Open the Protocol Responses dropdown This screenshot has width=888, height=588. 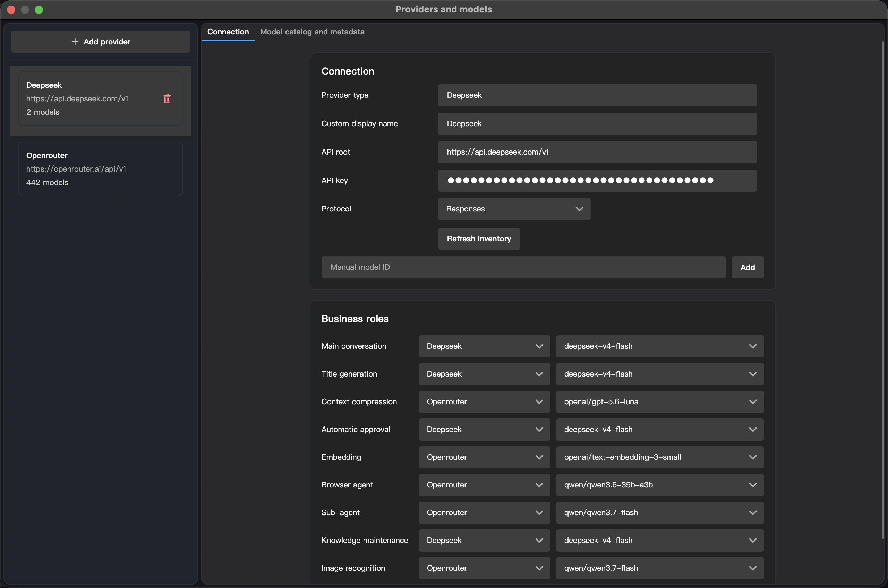click(x=514, y=209)
